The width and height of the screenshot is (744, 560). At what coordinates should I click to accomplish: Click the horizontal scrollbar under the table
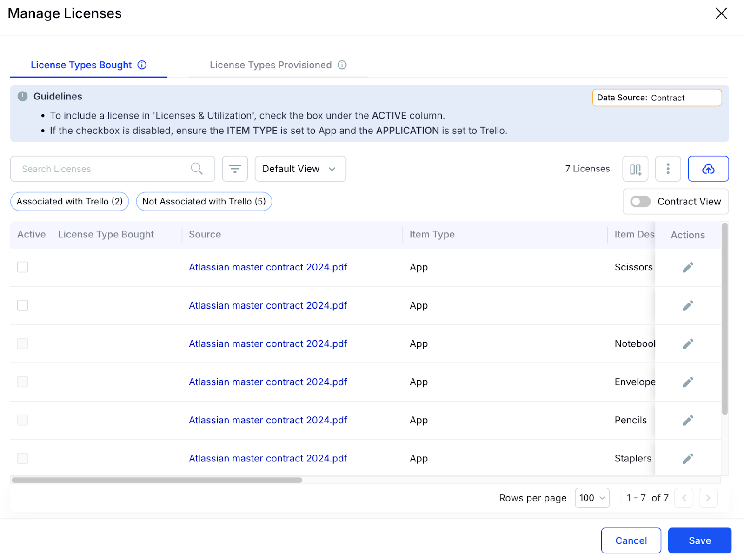point(157,480)
